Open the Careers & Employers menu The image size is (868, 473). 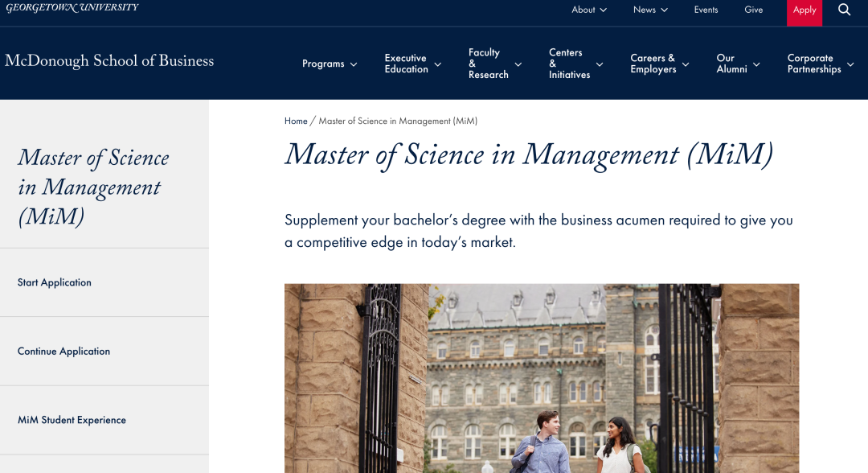point(653,64)
